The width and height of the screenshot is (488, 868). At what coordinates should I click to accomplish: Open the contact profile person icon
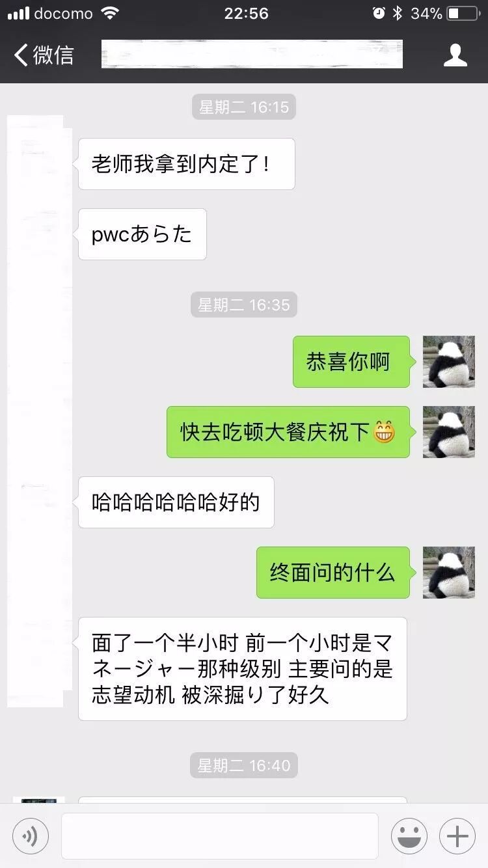455,55
